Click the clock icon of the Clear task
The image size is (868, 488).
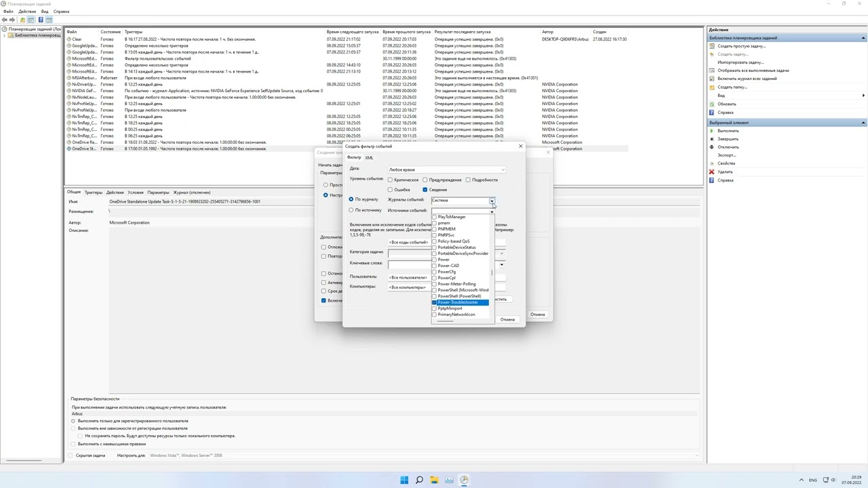69,39
